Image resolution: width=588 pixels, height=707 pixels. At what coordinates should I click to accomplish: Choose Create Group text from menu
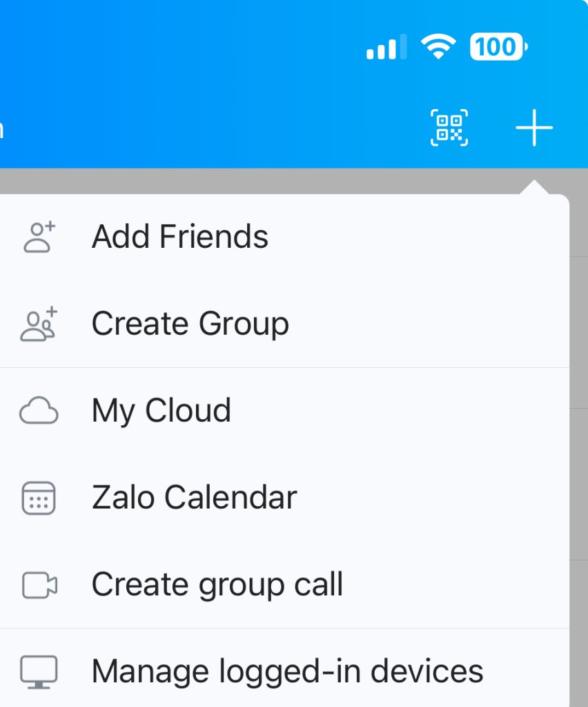[190, 324]
